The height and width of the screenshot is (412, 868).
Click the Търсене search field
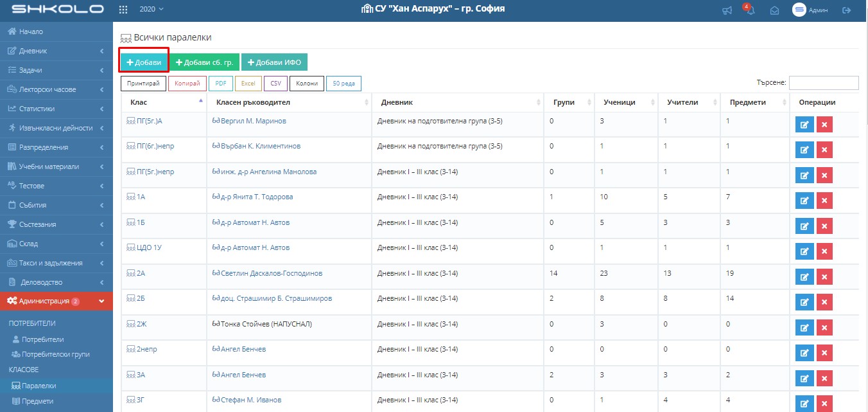[823, 83]
